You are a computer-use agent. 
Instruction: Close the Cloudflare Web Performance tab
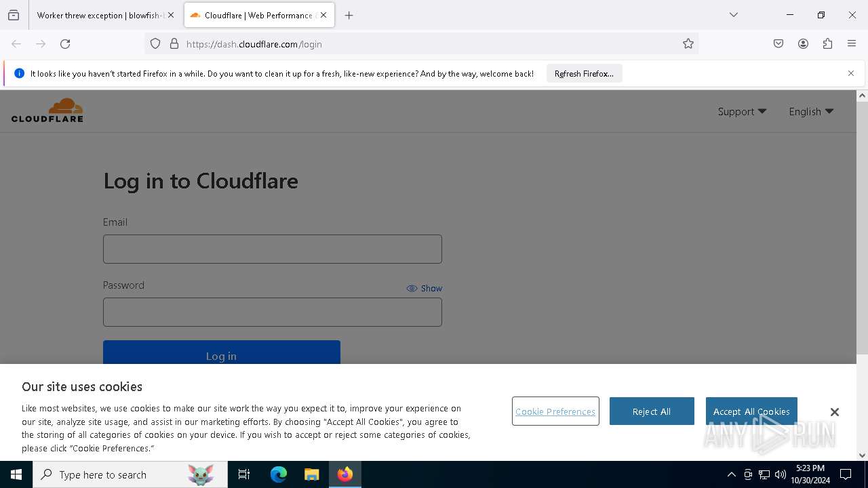tap(323, 15)
